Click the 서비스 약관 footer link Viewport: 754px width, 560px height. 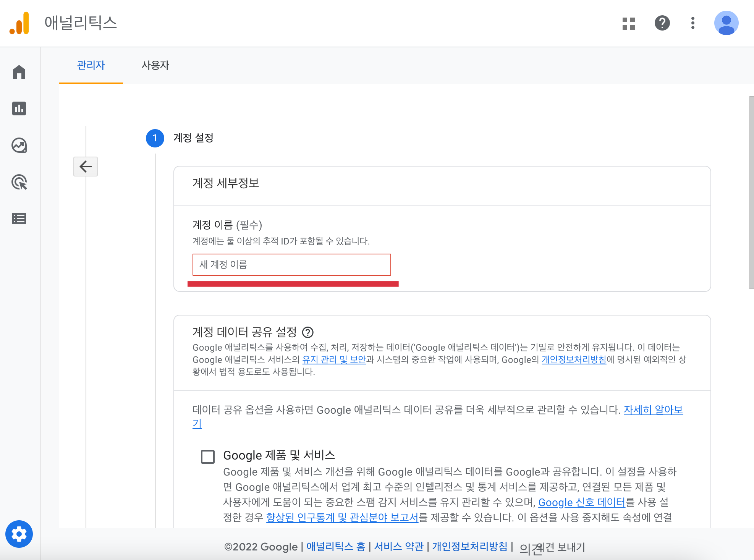pyautogui.click(x=399, y=547)
